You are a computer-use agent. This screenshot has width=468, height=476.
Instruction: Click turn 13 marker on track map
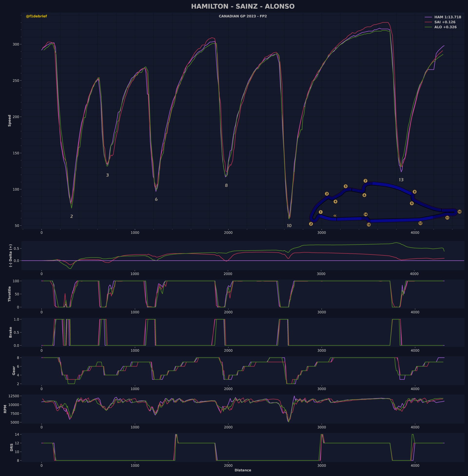click(x=369, y=225)
